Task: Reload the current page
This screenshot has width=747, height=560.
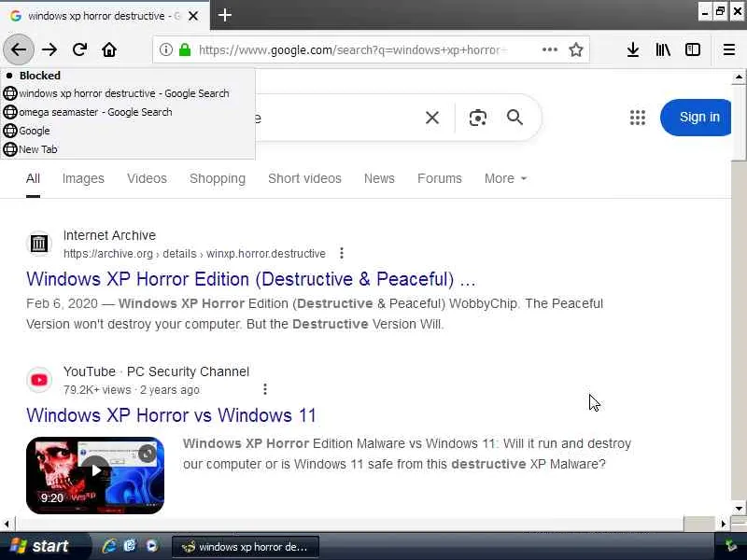Action: click(79, 49)
